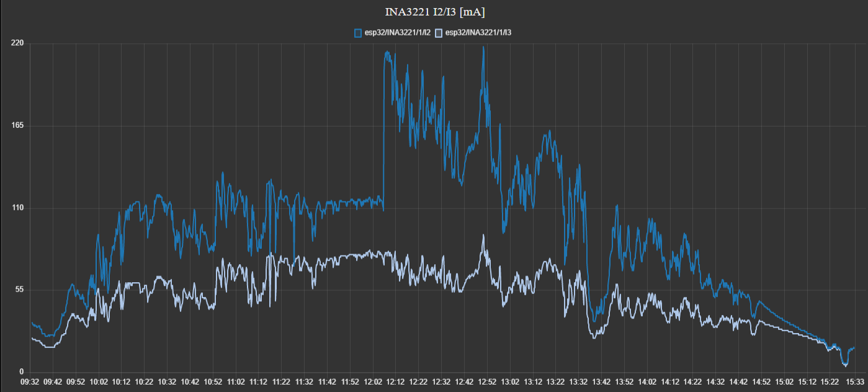The width and height of the screenshot is (868, 392).
Task: Click the 12:12 time axis label
Action: point(396,383)
